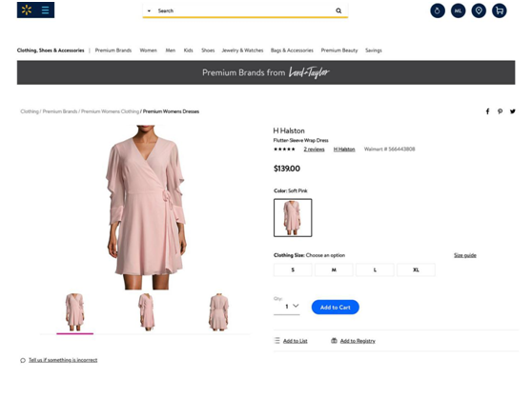Open Men nav item

click(x=171, y=50)
